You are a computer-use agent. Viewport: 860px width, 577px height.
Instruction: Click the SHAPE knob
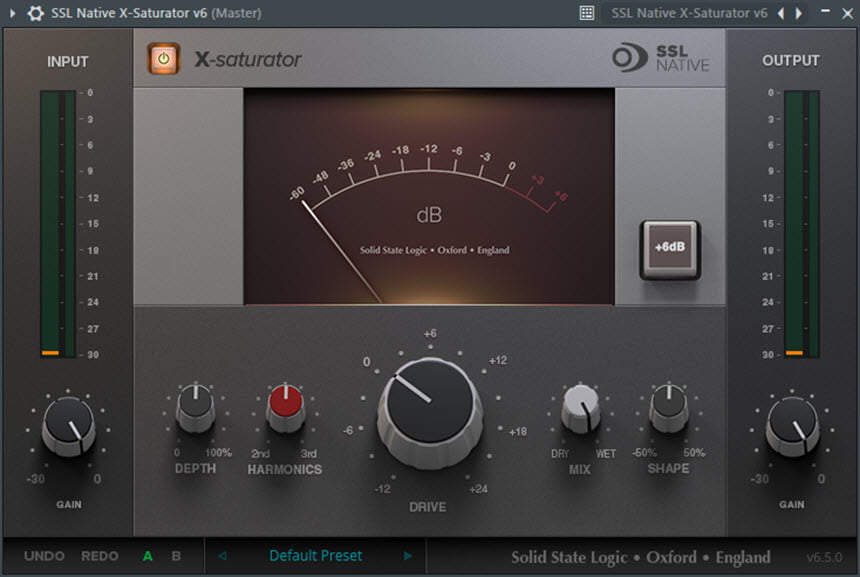669,408
